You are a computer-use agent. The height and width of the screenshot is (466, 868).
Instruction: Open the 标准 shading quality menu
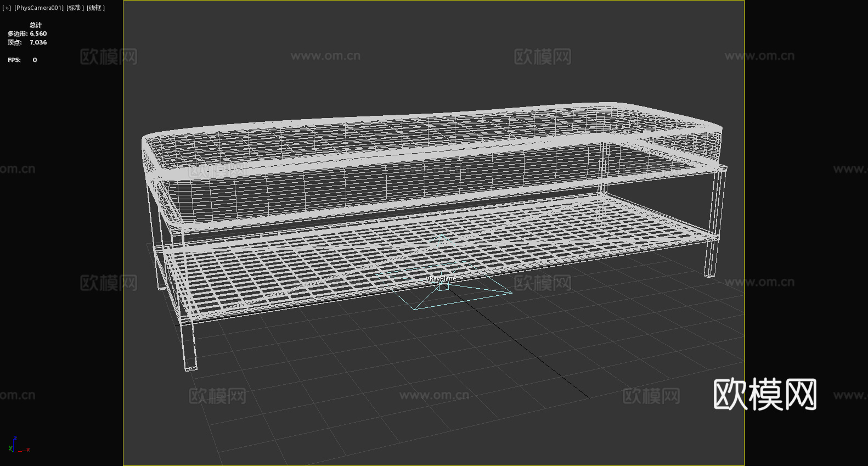pos(75,8)
